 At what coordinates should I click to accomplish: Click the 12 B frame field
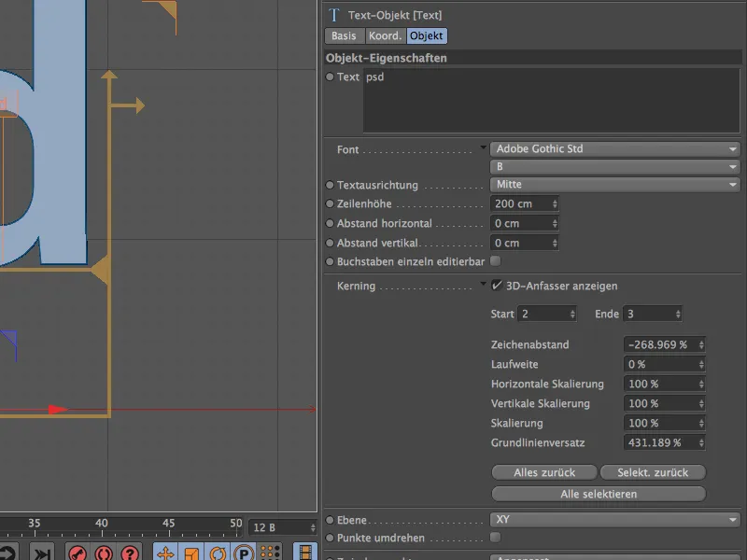tap(283, 527)
